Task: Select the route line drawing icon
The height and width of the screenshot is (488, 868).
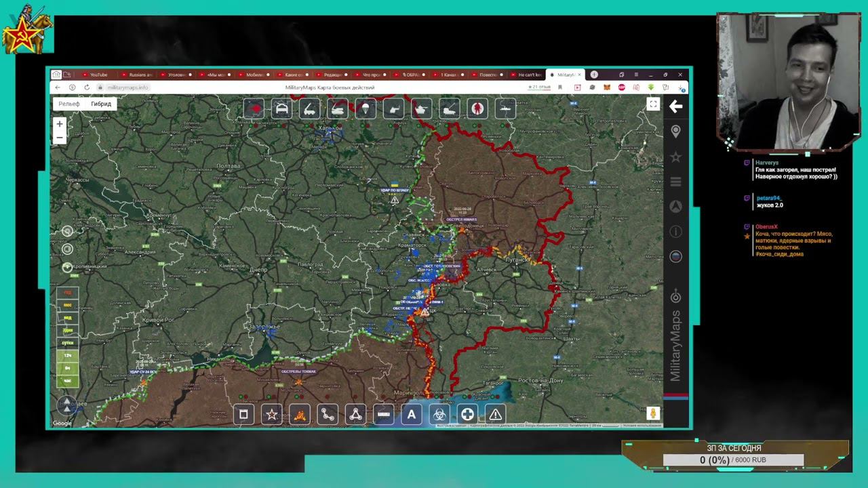Action: pyautogui.click(x=328, y=414)
